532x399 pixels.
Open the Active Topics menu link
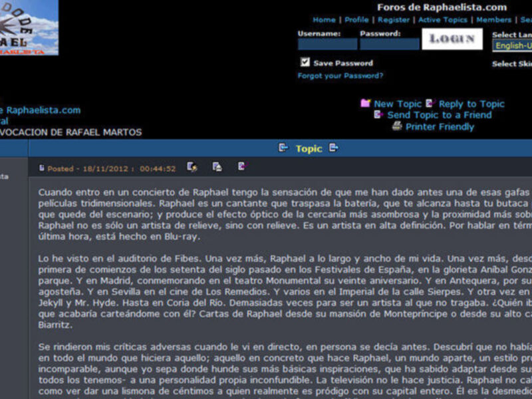(443, 20)
